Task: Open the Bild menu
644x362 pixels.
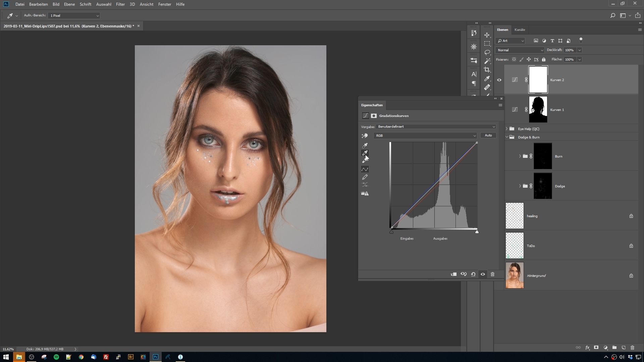Action: tap(56, 4)
